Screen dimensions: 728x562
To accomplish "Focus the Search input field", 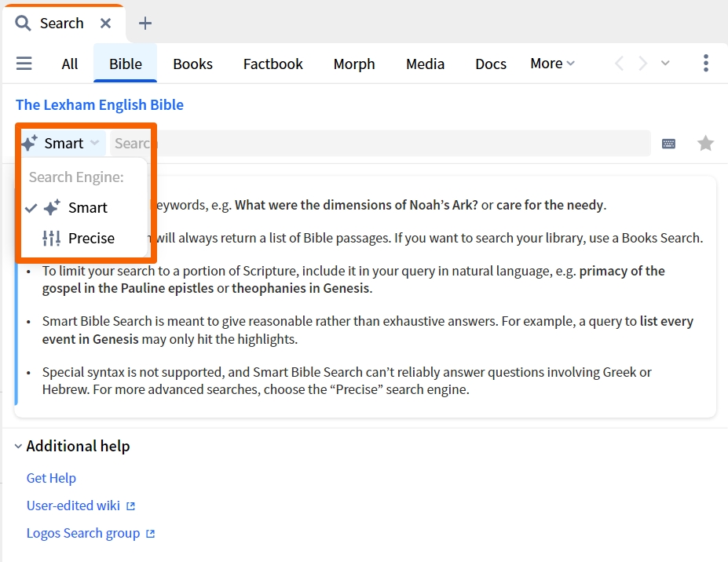I will (x=380, y=144).
